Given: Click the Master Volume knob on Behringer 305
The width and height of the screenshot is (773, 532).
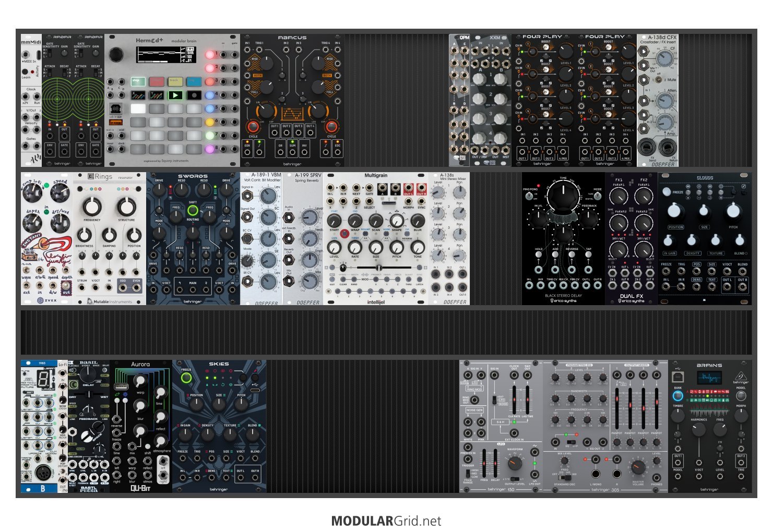Looking at the screenshot, I should [638, 467].
